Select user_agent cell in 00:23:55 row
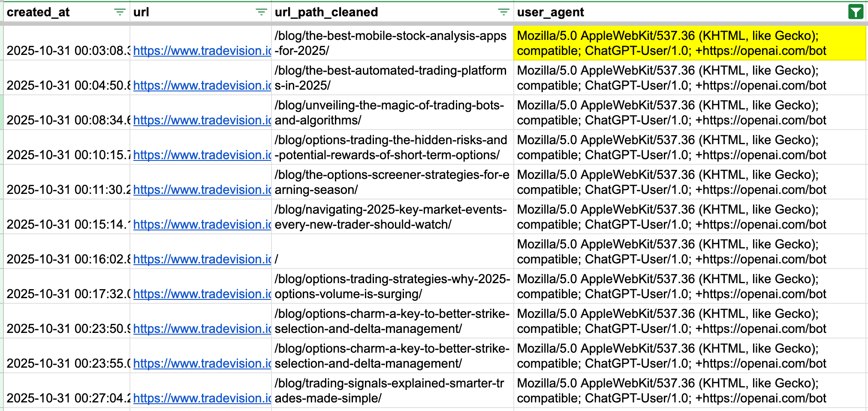 tap(690, 356)
